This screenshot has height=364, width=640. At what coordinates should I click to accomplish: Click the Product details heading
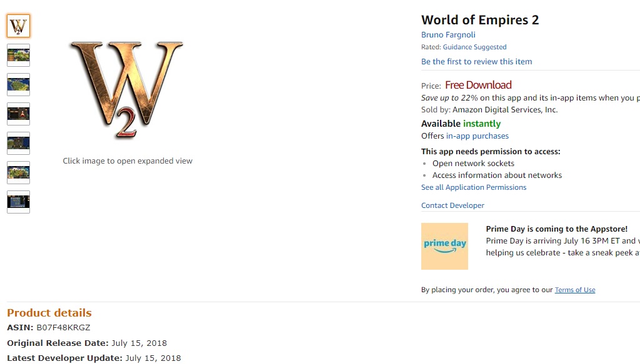(49, 313)
